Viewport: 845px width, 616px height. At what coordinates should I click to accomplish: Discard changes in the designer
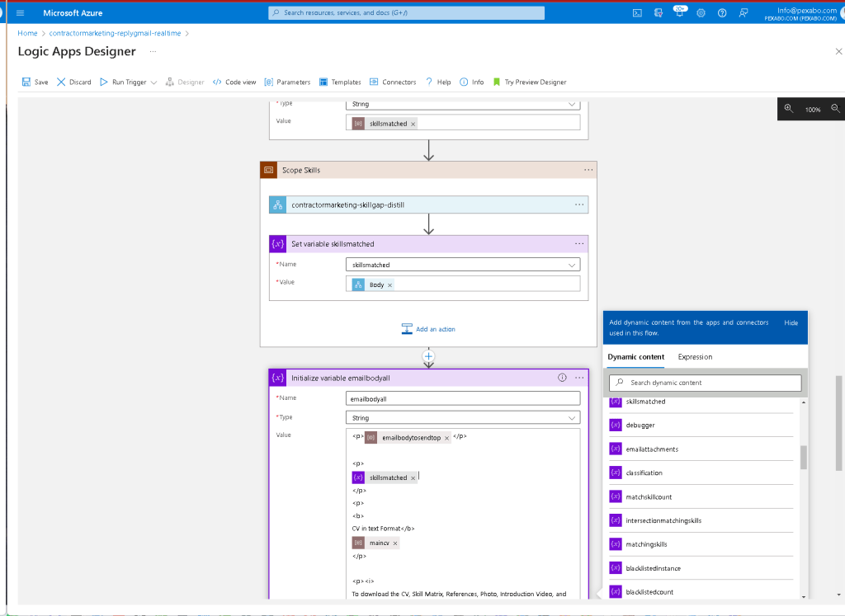point(73,82)
